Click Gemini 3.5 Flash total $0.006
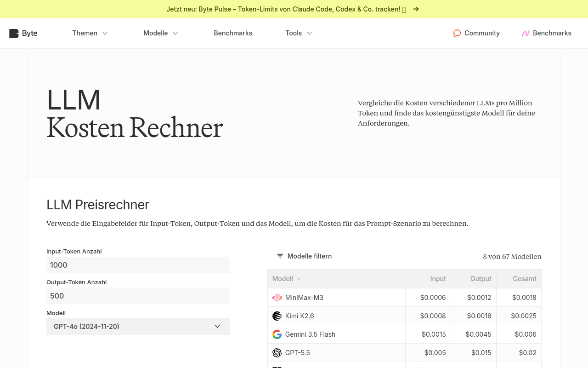 tap(526, 334)
